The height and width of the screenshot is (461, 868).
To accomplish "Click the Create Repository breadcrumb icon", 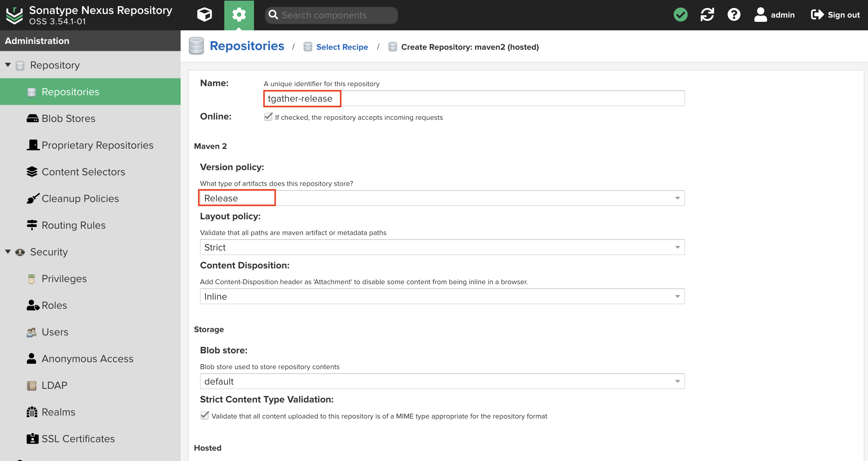I will (x=392, y=46).
